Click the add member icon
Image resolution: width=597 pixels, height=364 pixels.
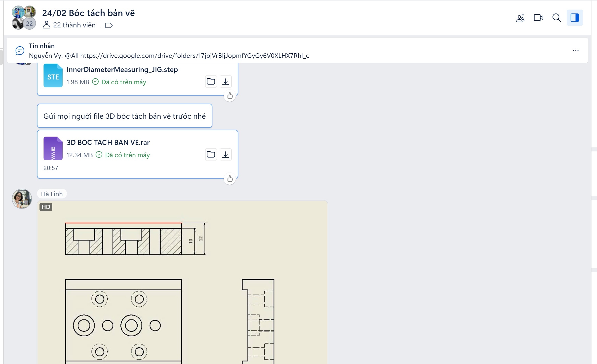click(x=520, y=18)
